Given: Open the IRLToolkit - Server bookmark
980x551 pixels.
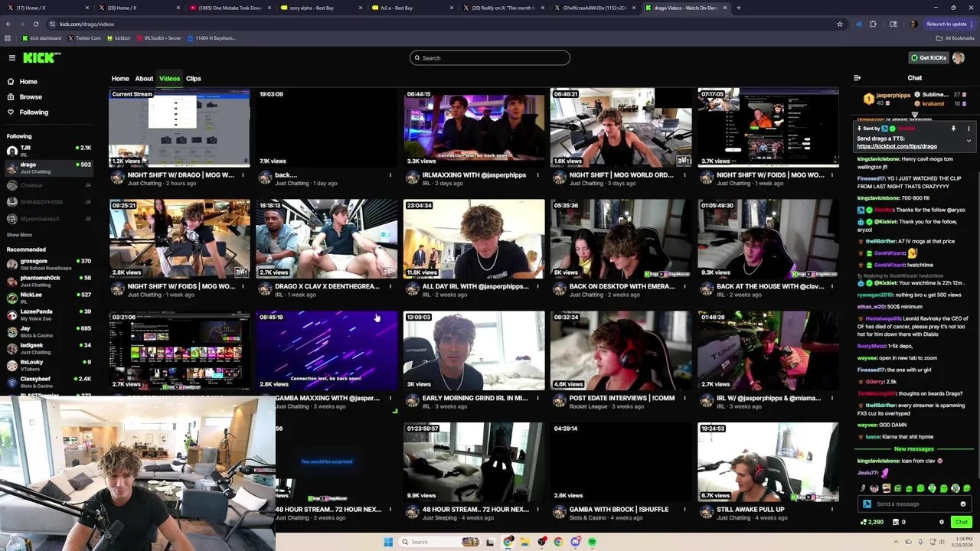Looking at the screenshot, I should [158, 38].
